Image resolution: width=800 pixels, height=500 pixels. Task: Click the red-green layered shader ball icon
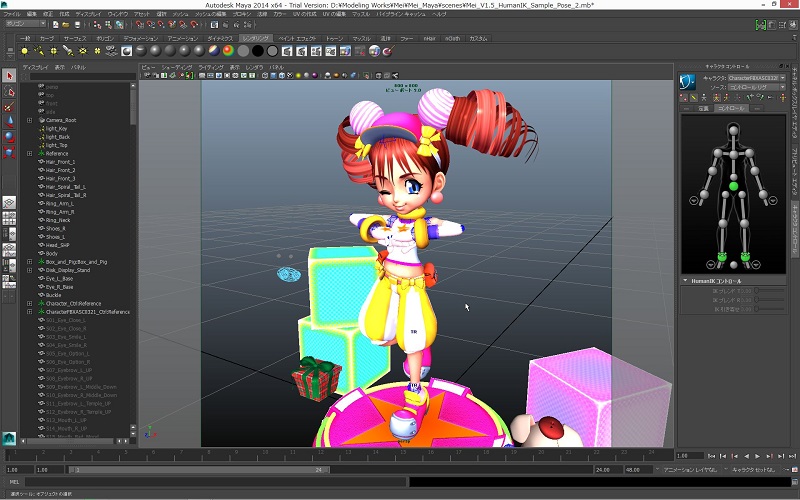click(228, 51)
